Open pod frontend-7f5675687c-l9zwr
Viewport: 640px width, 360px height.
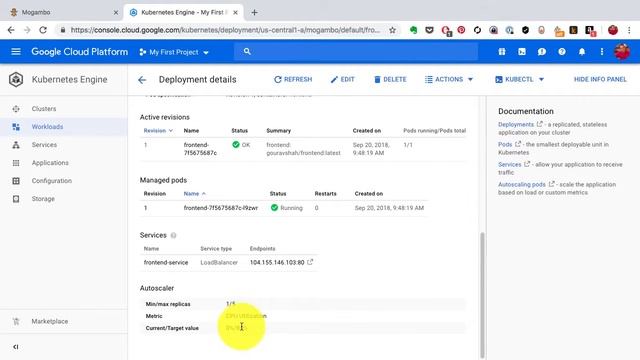coord(220,208)
